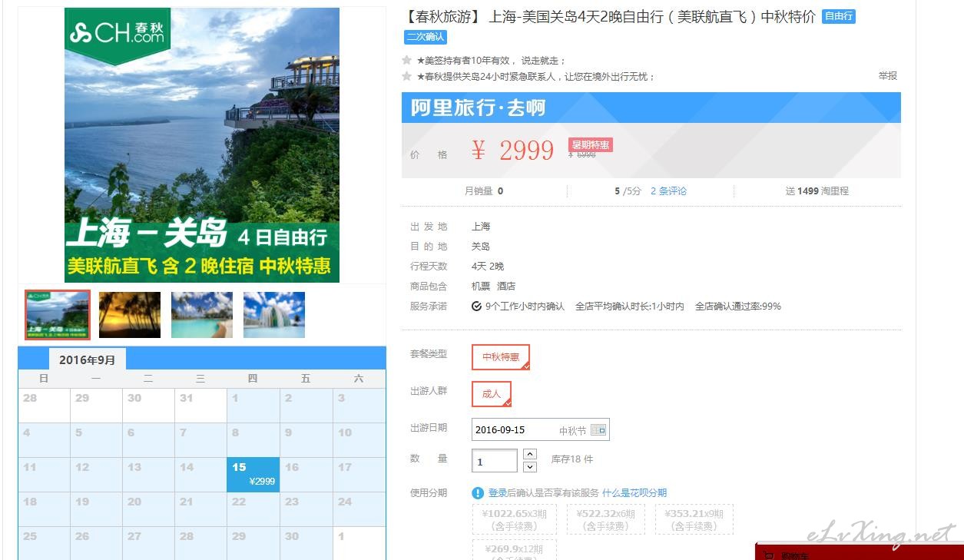Click the 自由行 tag beside the title
Image resolution: width=964 pixels, height=560 pixels.
(839, 16)
